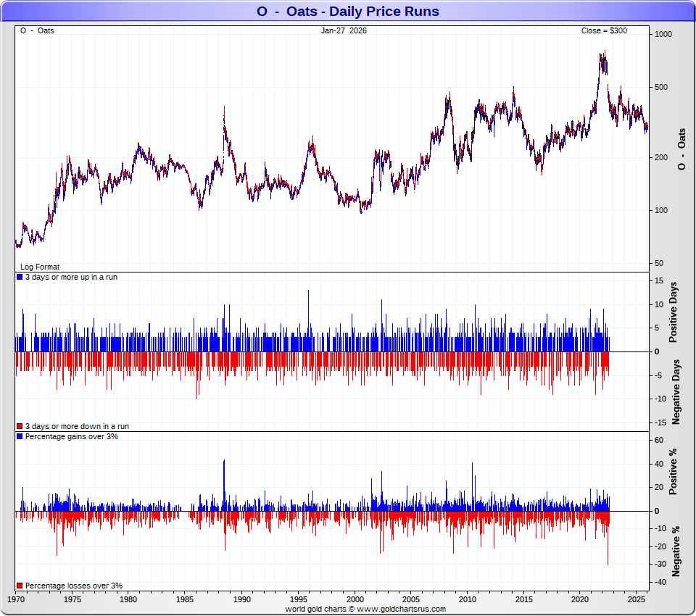Image resolution: width=696 pixels, height=616 pixels.
Task: Click the 'Negative %' axis title
Action: pos(675,551)
